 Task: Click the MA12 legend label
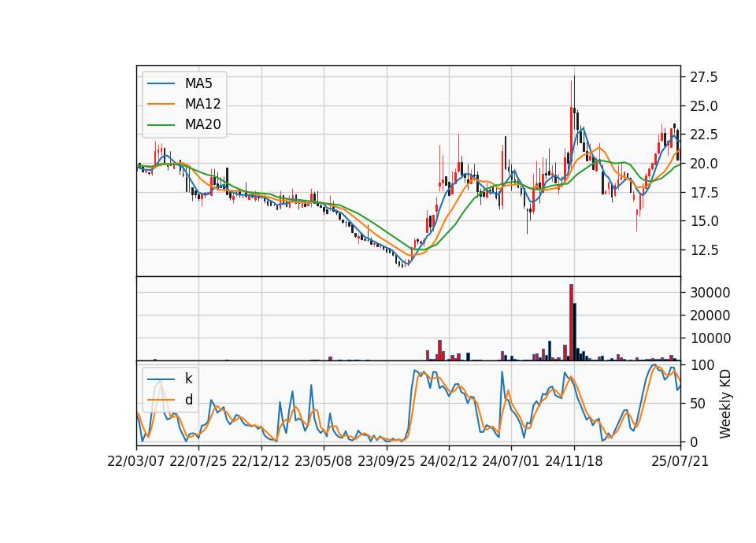[x=202, y=104]
